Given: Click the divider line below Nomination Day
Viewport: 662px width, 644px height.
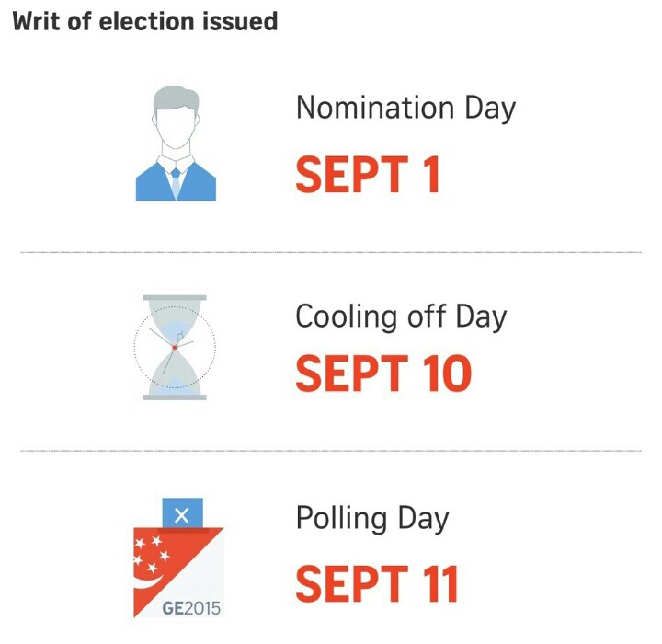Looking at the screenshot, I should click(x=331, y=252).
